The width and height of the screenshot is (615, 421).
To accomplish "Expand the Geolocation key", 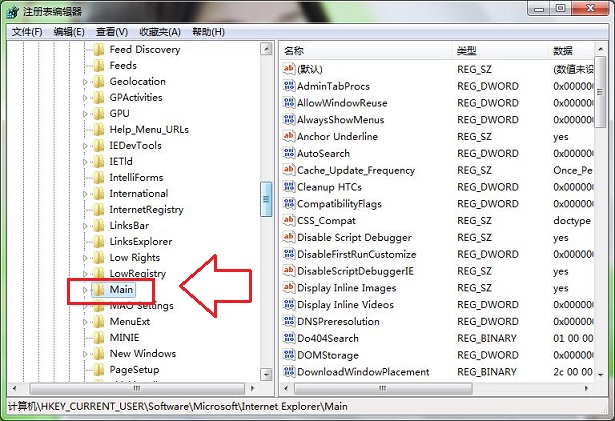I will click(x=85, y=82).
